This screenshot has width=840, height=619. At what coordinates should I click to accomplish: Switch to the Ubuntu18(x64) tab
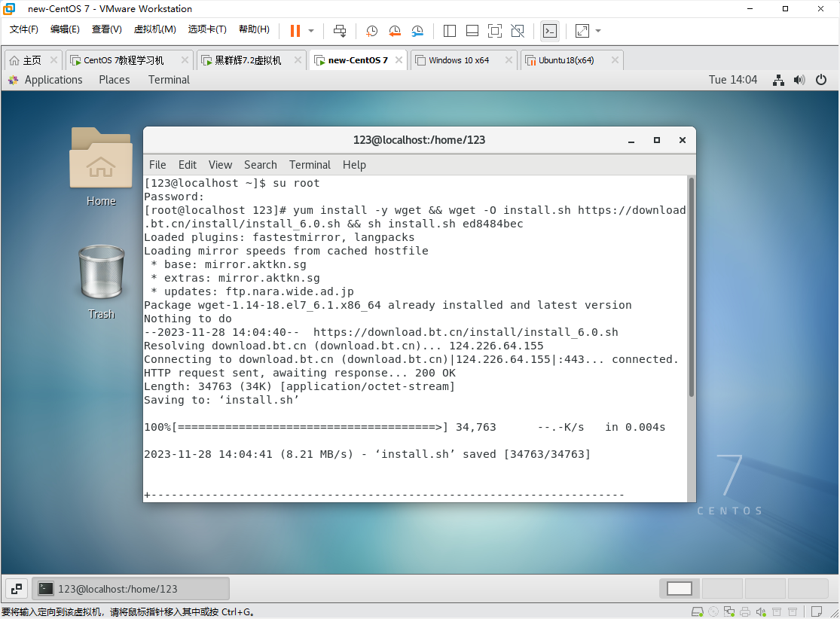(x=566, y=60)
